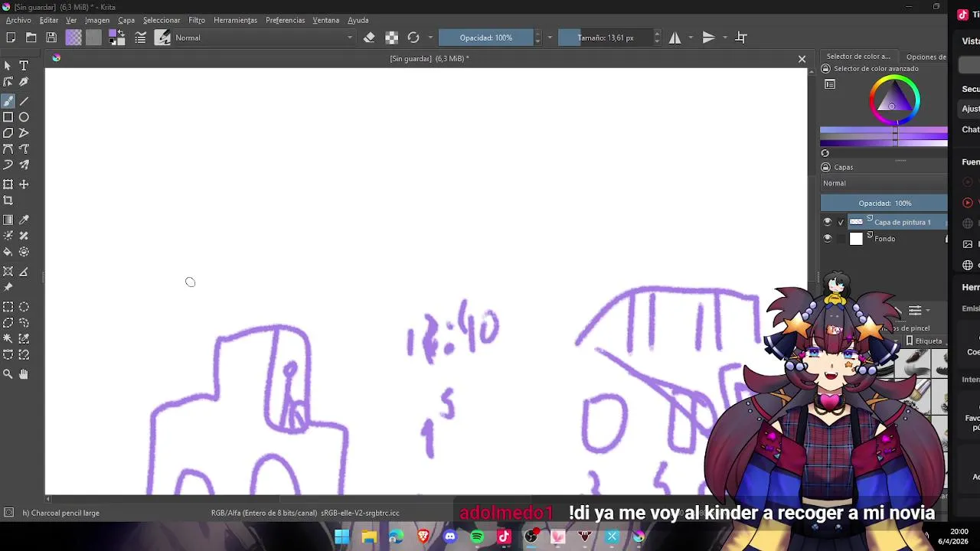Select the Pan hand tool
Image resolution: width=980 pixels, height=551 pixels.
tap(24, 374)
